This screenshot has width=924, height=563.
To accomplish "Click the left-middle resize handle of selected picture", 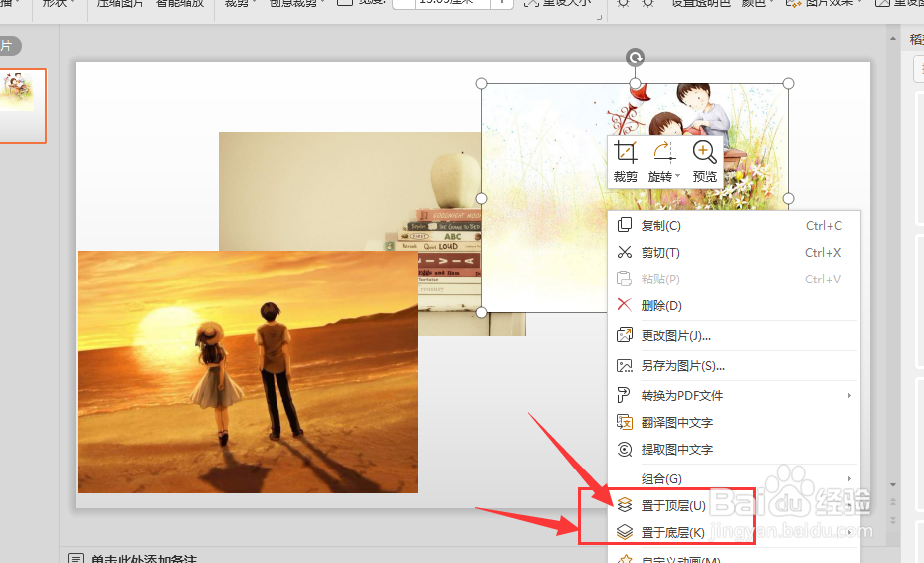I will 481,198.
